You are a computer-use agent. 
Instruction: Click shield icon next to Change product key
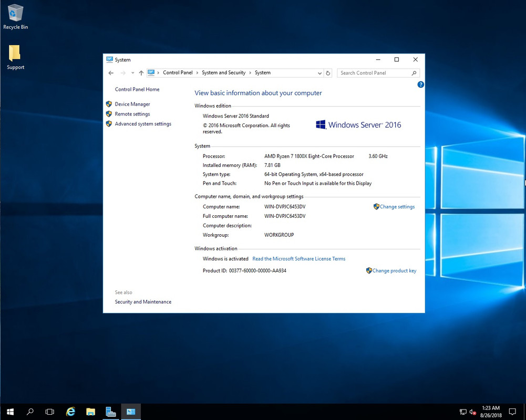pos(369,270)
